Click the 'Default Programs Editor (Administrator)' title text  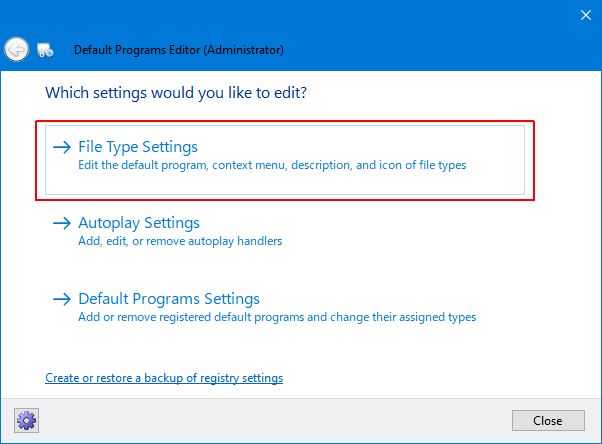[179, 49]
